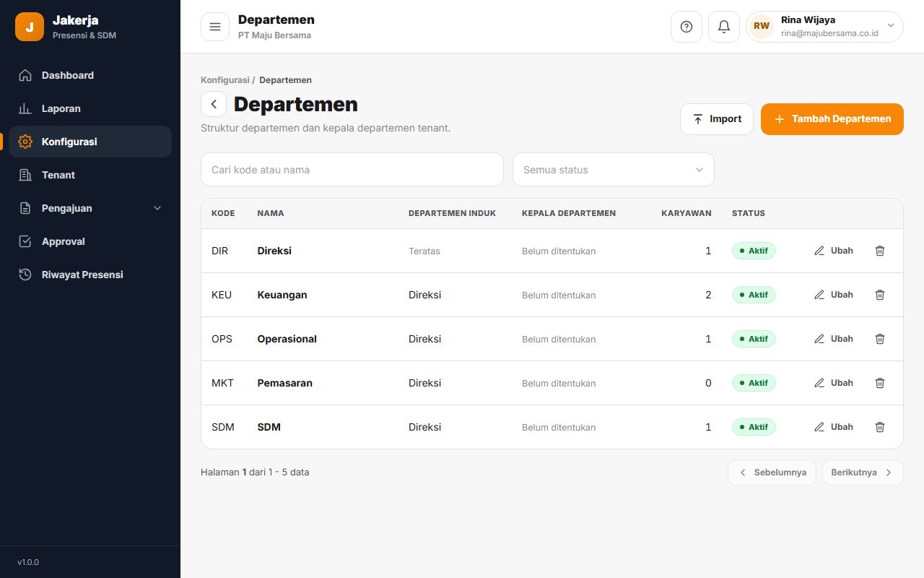
Task: Click the MKT code cell
Action: click(x=222, y=383)
